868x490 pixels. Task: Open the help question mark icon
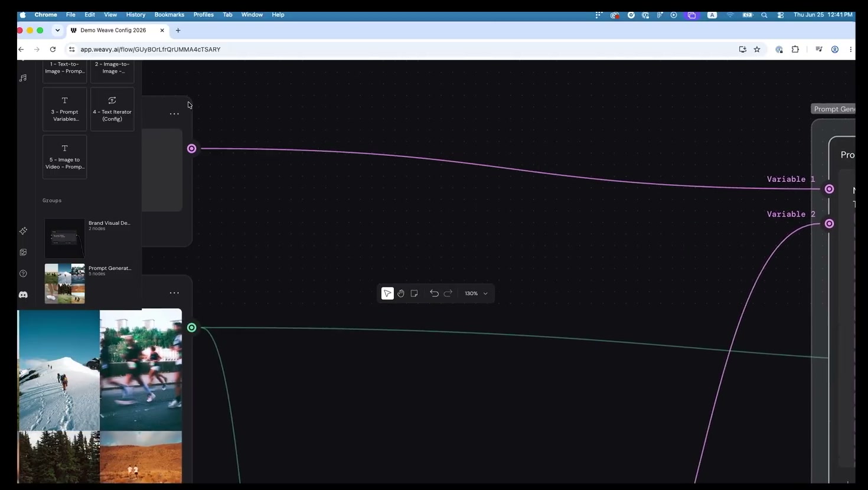pos(23,273)
